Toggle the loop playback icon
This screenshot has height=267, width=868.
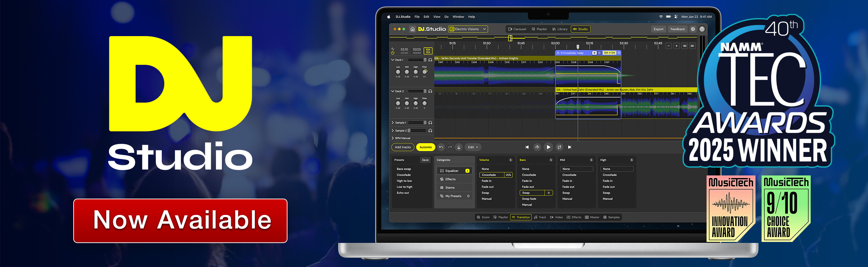point(559,147)
